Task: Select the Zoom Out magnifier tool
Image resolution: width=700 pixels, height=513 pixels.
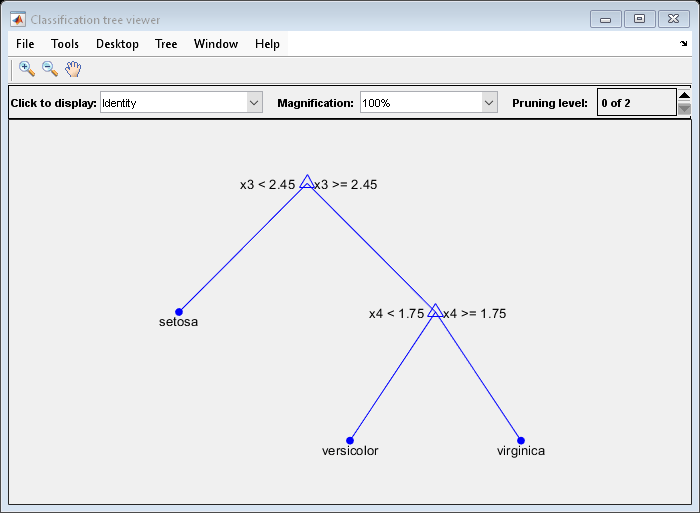Action: click(x=49, y=69)
